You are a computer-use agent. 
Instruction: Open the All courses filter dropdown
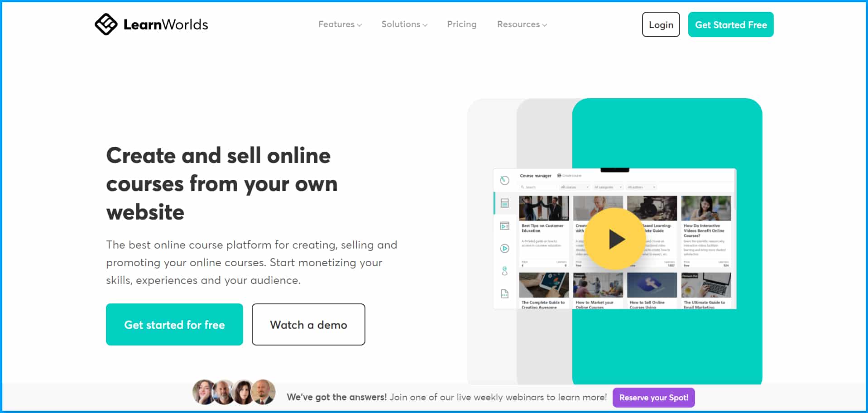pos(574,187)
